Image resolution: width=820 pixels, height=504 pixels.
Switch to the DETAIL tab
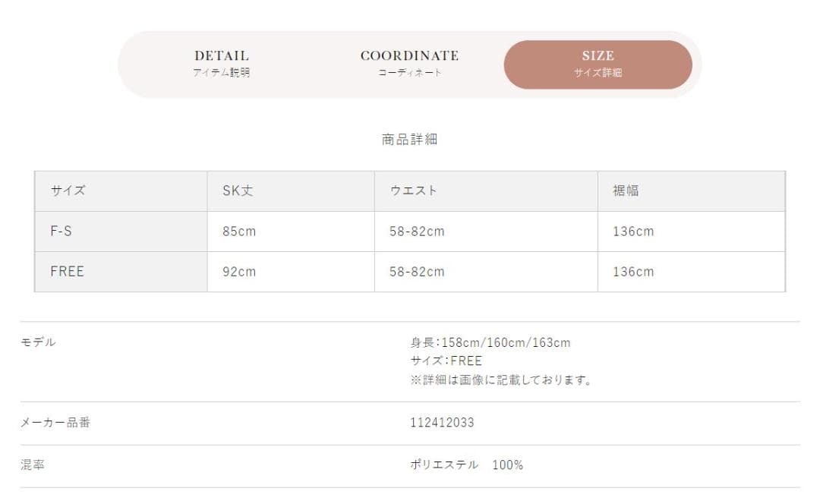(x=221, y=64)
